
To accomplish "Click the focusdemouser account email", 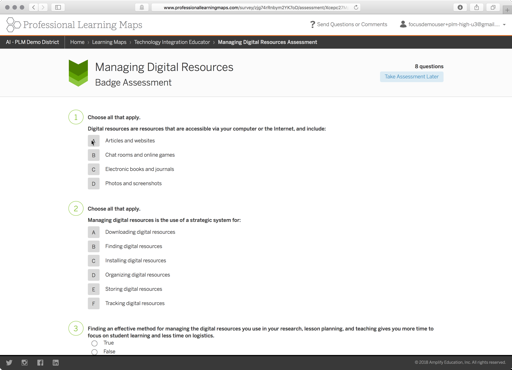I will 454,24.
